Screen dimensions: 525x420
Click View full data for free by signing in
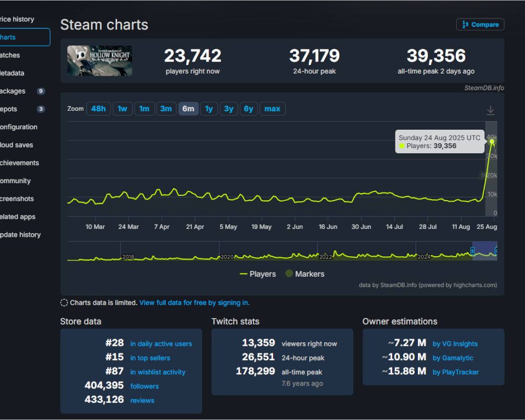coord(194,302)
